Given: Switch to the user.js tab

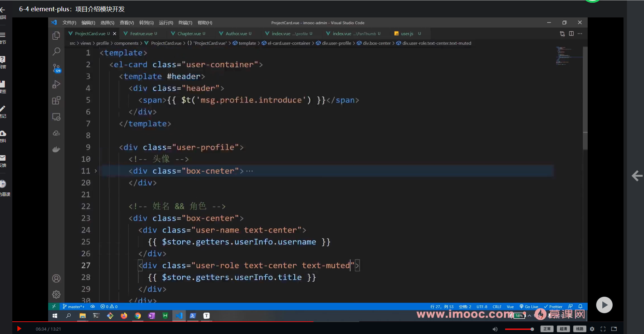Looking at the screenshot, I should click(x=407, y=34).
